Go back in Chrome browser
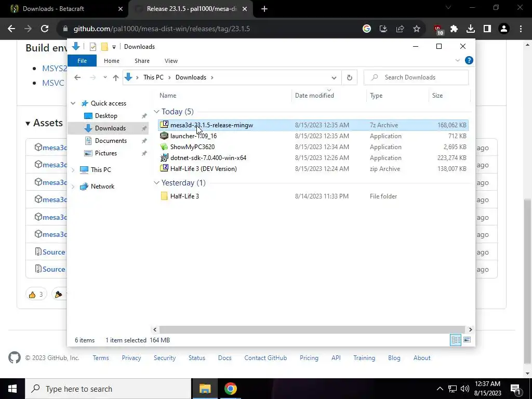Viewport: 532px width, 399px height. click(x=11, y=29)
